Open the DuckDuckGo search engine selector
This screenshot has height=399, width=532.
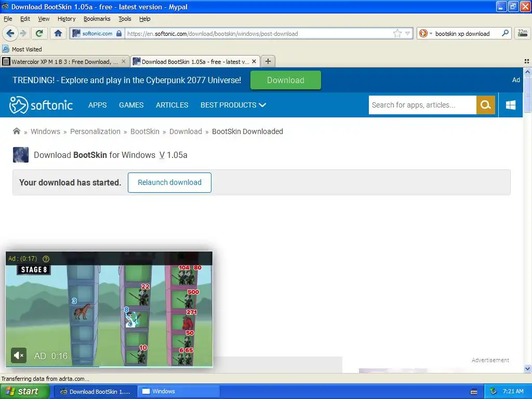tap(425, 33)
